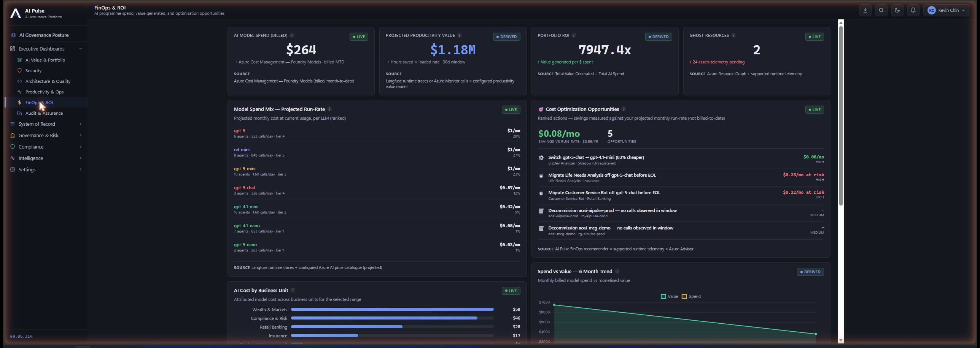Open Productivity & Ops dashboard

click(x=44, y=92)
